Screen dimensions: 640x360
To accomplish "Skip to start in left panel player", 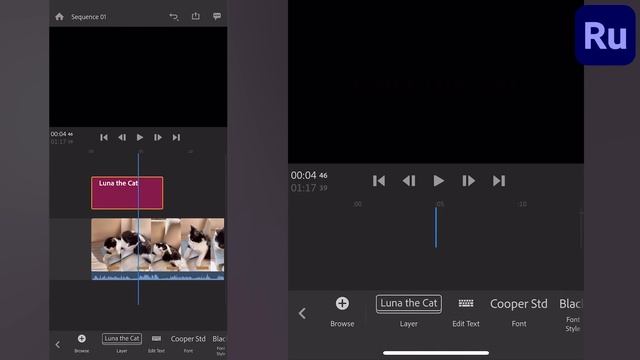I will tap(104, 138).
